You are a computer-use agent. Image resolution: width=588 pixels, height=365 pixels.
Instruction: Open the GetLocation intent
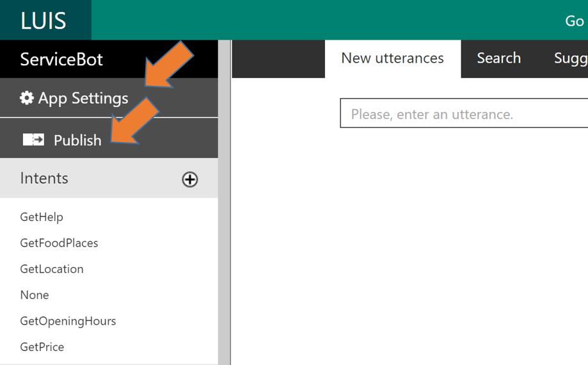click(52, 269)
